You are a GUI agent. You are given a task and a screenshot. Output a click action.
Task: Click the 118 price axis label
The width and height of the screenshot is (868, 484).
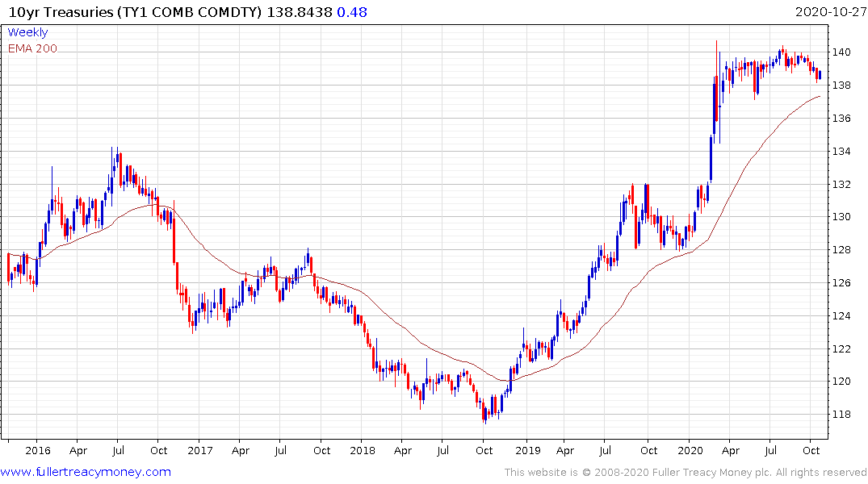841,415
